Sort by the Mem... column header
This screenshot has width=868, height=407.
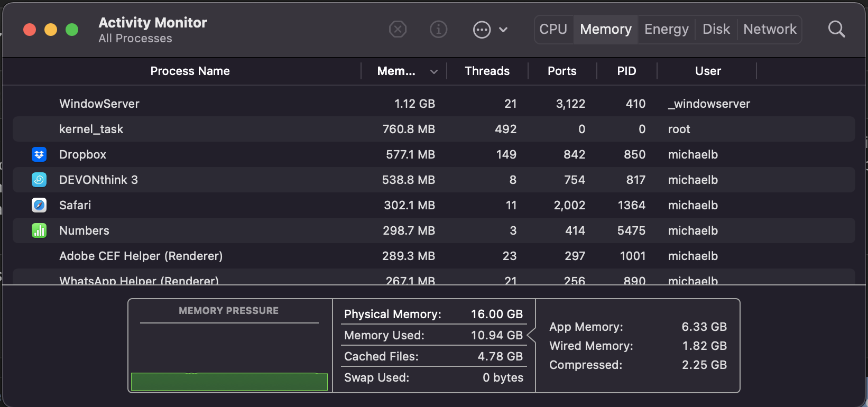click(396, 71)
